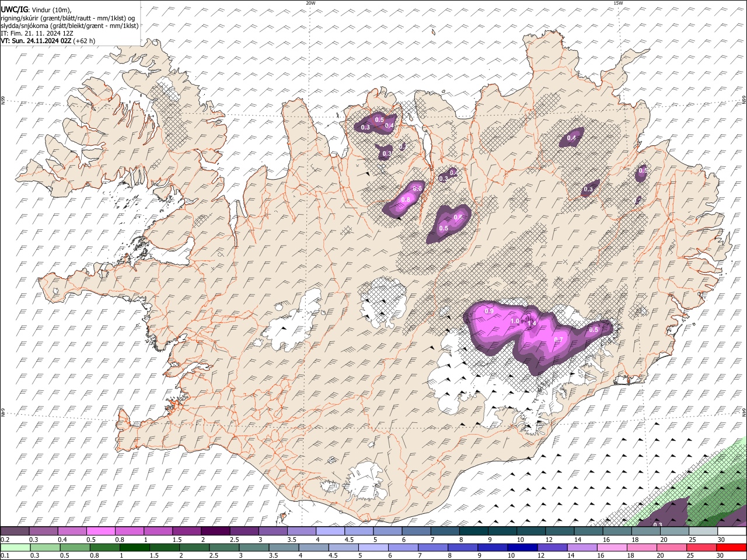Image resolution: width=747 pixels, height=560 pixels.
Task: Click the 0.7 snowfall value on the map
Action: 558,340
